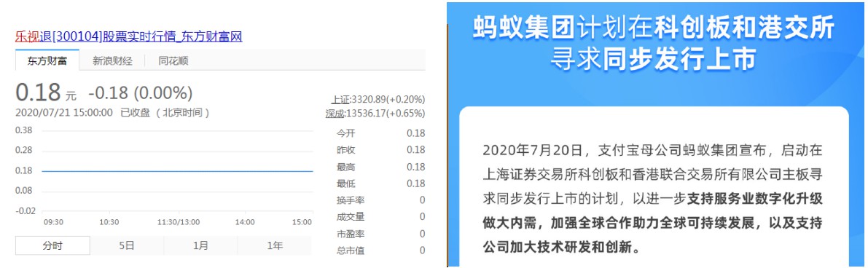868x268 pixels.
Task: Click the 最低 row label
Action: tap(346, 184)
